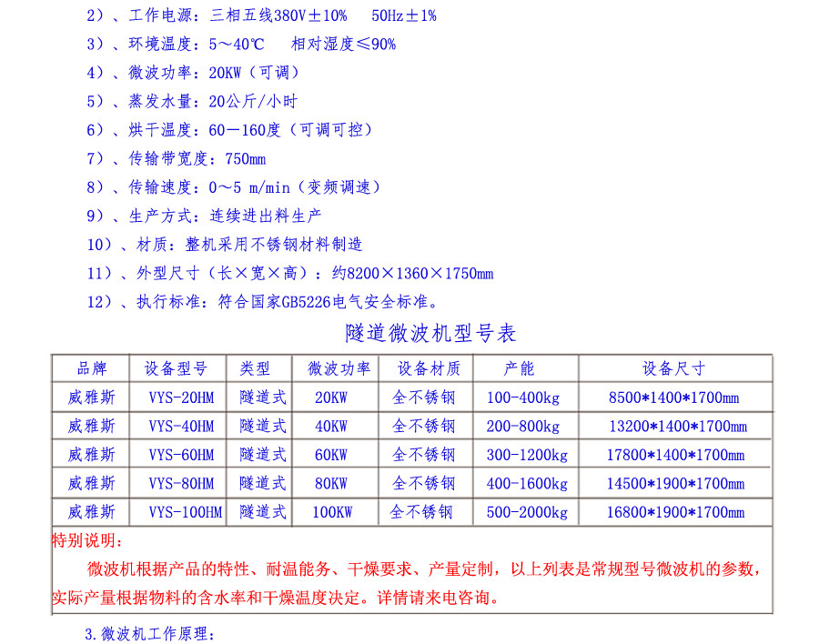Click '全不锈钢' in the VYS-100HM row
819x644 pixels.
click(x=421, y=512)
